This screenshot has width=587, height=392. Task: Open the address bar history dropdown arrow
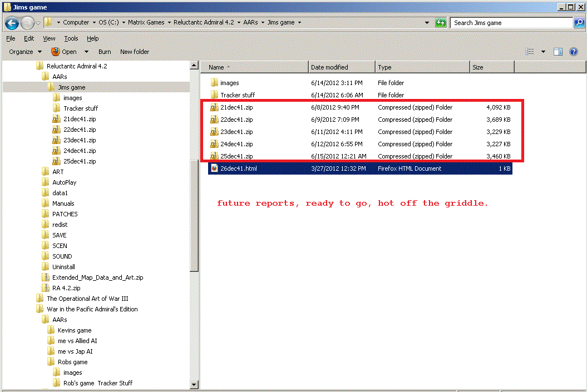pos(427,23)
